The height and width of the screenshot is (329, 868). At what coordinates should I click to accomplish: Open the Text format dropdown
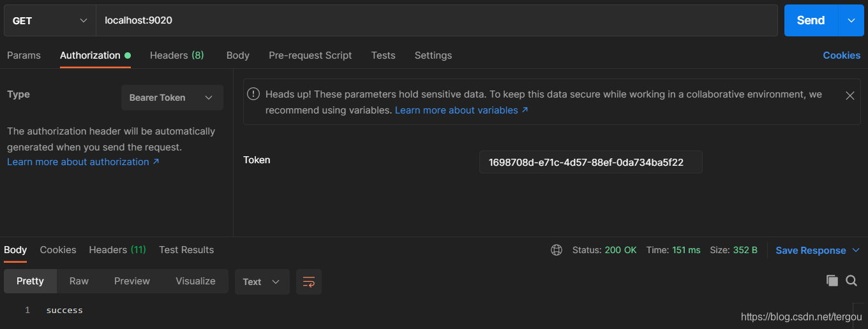pos(262,282)
